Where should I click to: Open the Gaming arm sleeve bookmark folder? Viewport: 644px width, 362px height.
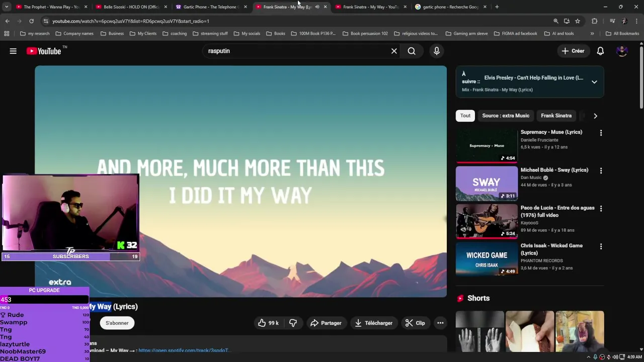(x=466, y=34)
